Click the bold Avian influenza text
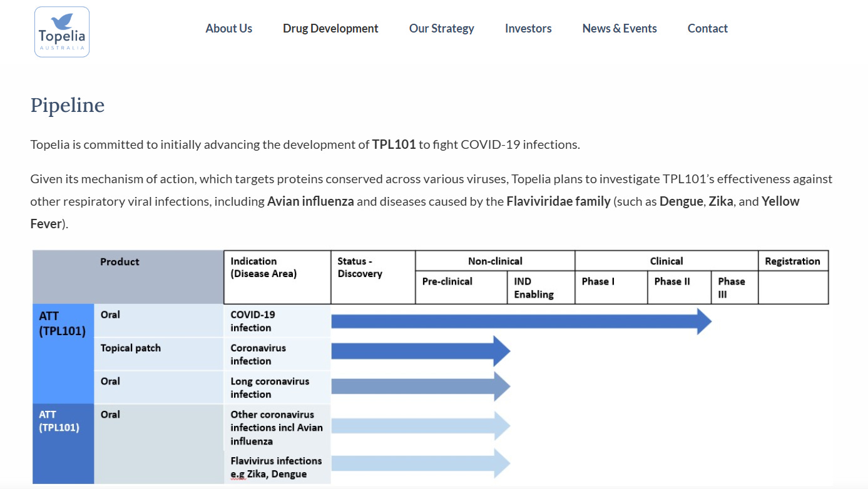Screen dimensions: 868x489 (x=310, y=201)
